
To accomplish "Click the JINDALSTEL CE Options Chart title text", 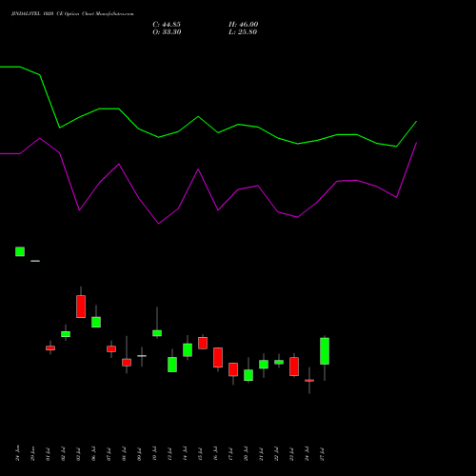I will click(x=72, y=14).
